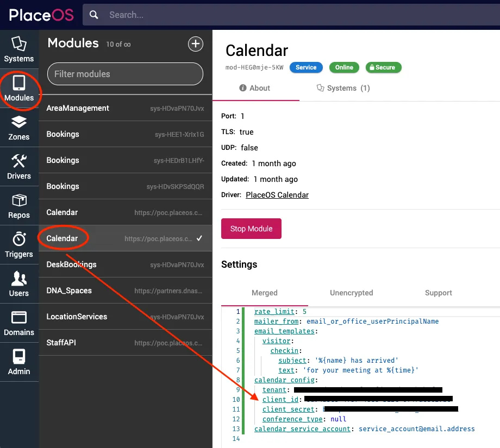Open the Domains section
500x448 pixels.
(19, 324)
